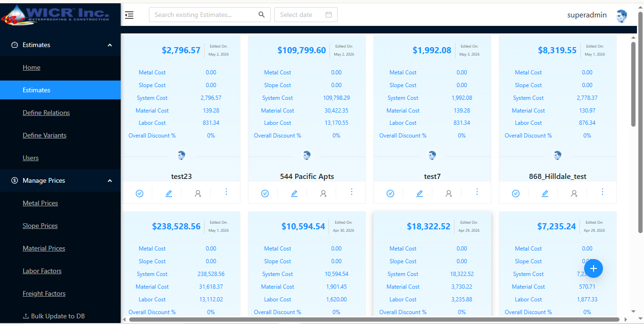Collapse the Manage Prices sidebar section
The image size is (644, 324).
point(110,181)
